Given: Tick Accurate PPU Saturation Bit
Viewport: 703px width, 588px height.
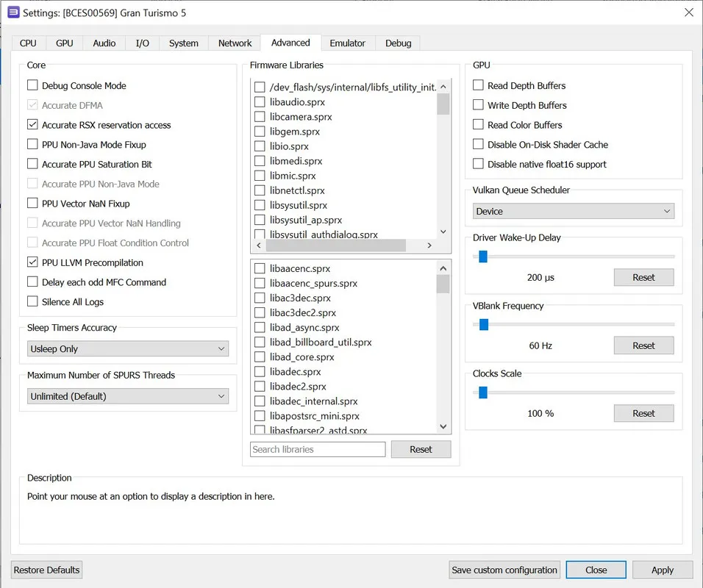Looking at the screenshot, I should tap(32, 164).
